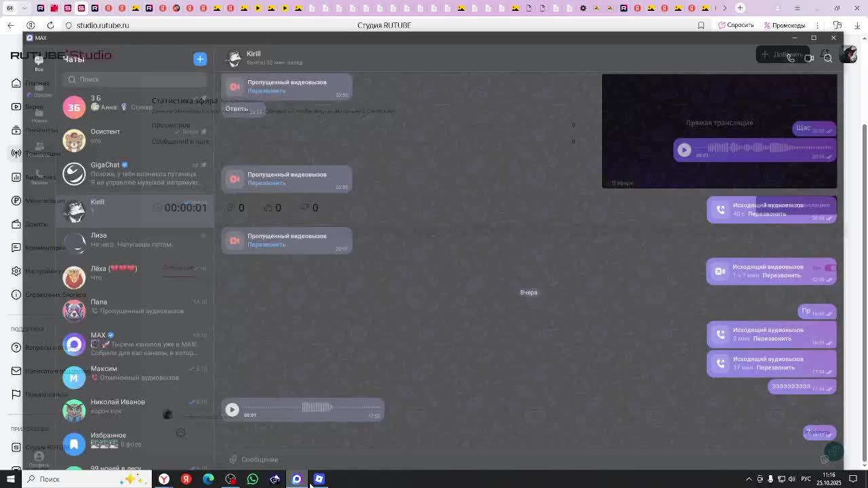This screenshot has width=868, height=488.
Task: Call back from the third missed video call
Action: (x=267, y=245)
